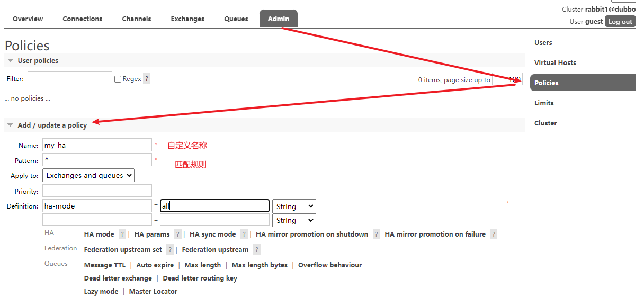Insert HA mirror promotion on failure key
The width and height of the screenshot is (644, 298).
point(435,234)
